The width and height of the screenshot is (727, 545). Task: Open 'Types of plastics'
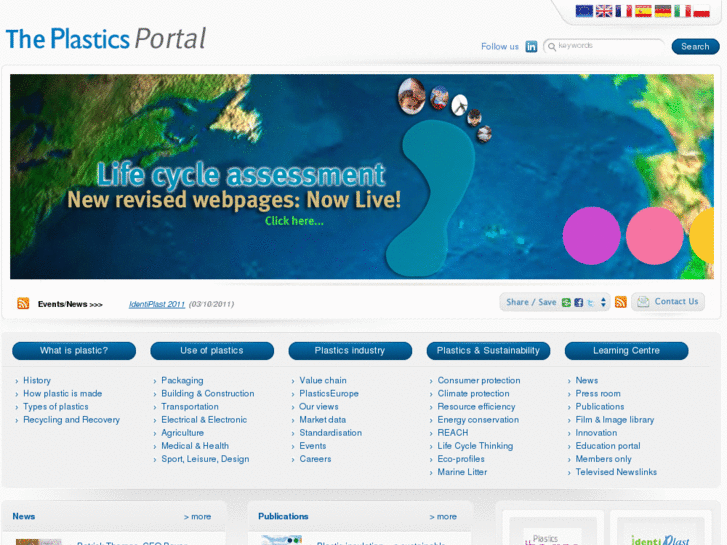pos(56,406)
